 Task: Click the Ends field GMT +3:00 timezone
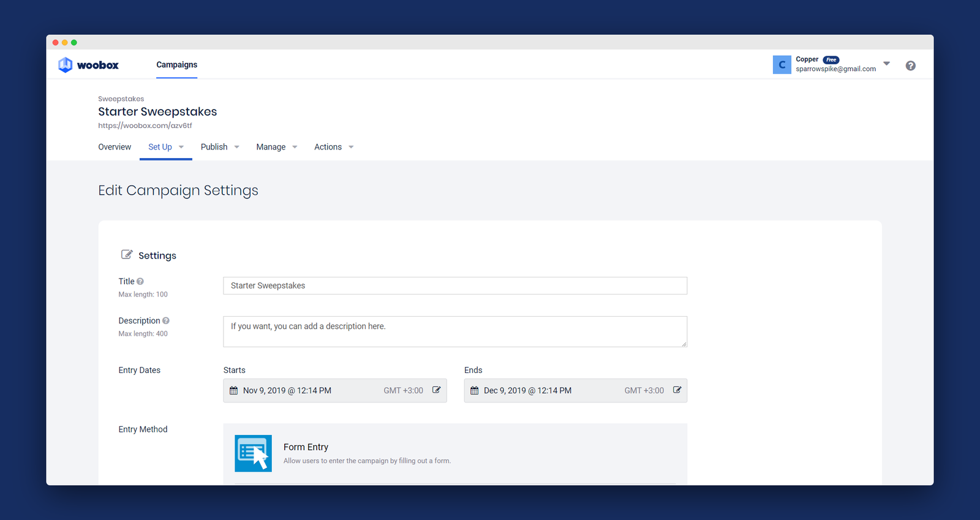(x=644, y=391)
